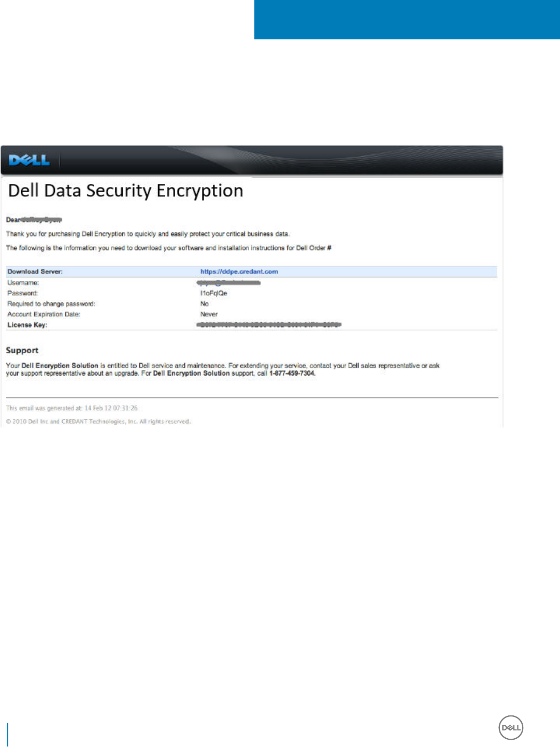
Task: Click the blue banner at page top
Action: 407,20
